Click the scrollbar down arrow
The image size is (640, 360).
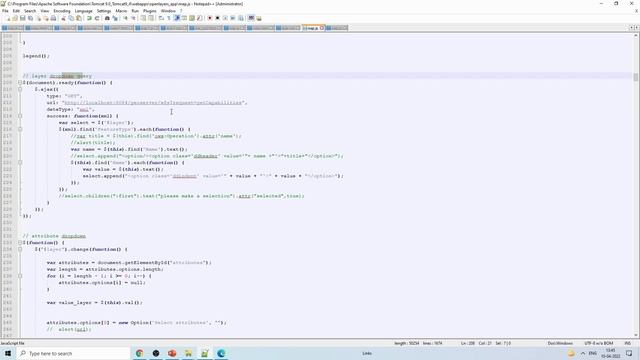click(x=636, y=335)
